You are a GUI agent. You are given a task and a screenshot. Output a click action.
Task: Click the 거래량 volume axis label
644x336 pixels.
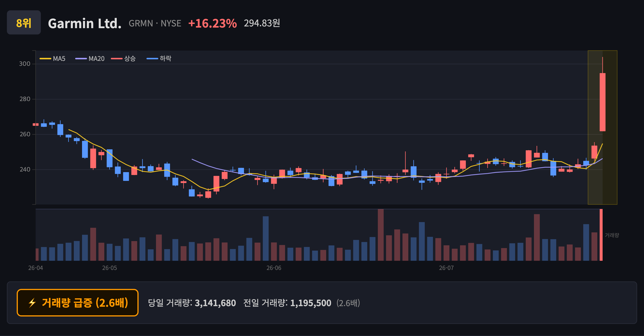tap(612, 235)
